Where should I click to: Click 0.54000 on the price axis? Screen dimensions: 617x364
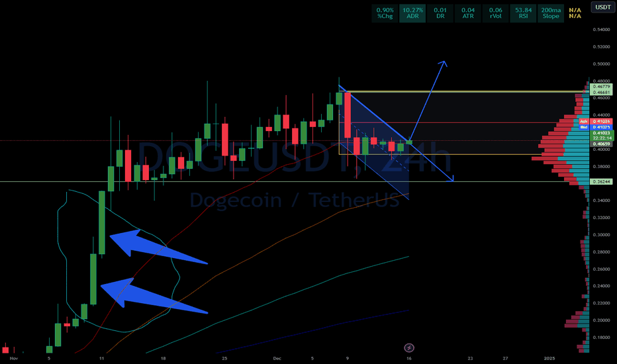(601, 30)
